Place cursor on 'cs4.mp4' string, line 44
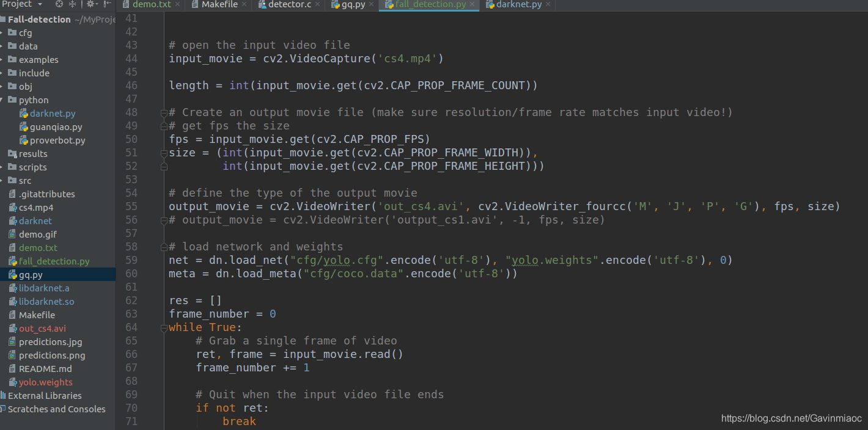The image size is (868, 430). click(x=408, y=59)
